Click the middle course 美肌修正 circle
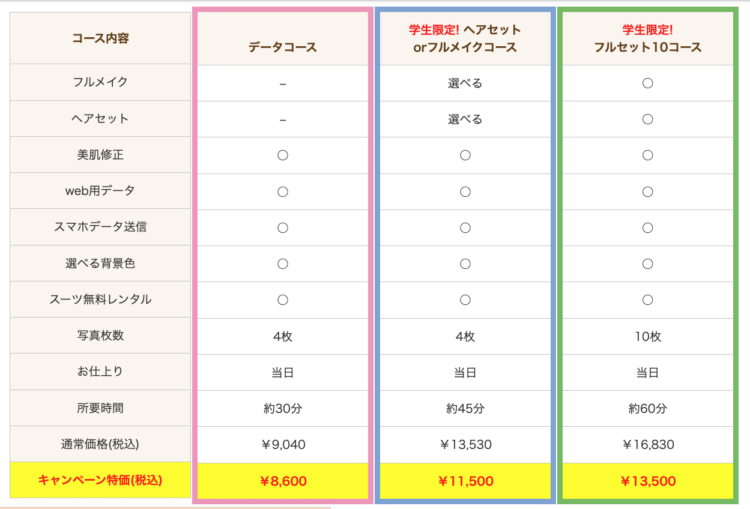Image resolution: width=750 pixels, height=509 pixels. coord(465,155)
